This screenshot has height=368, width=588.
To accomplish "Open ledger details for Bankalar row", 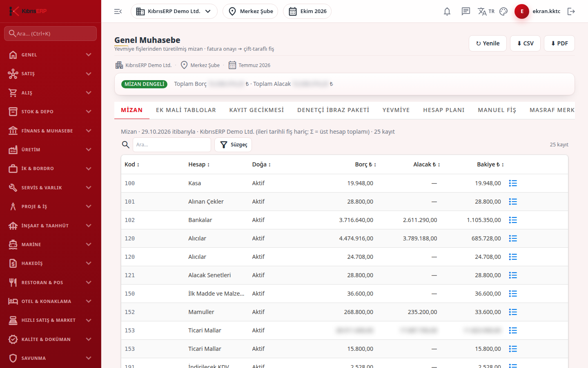I will (x=513, y=220).
